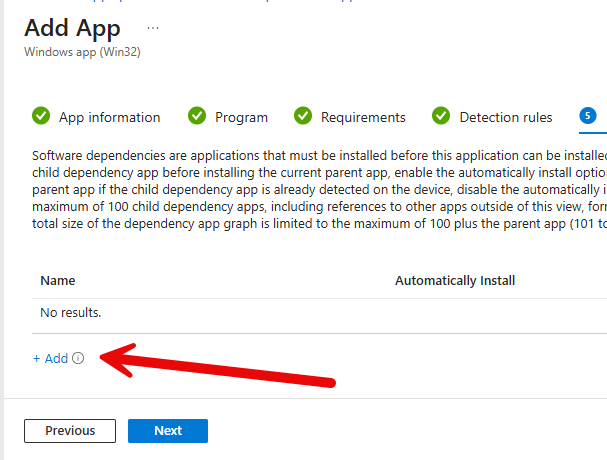Click the info icon next to Add
The height and width of the screenshot is (460, 607).
point(78,359)
